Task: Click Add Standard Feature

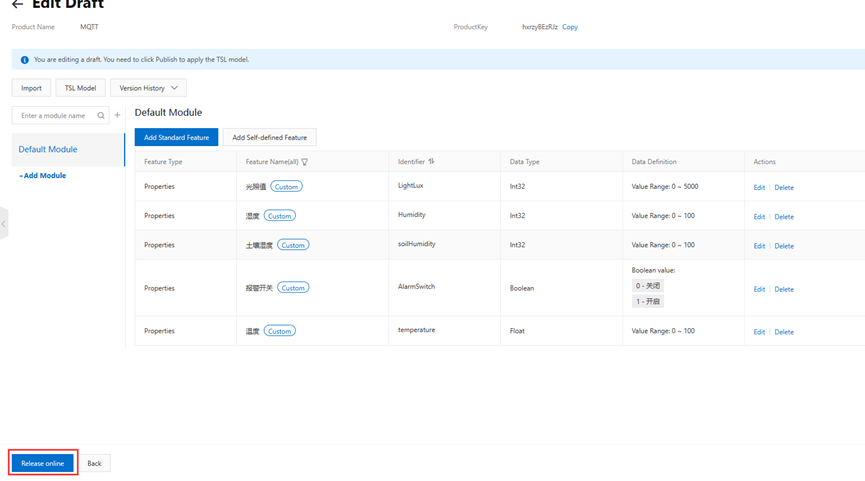Action: click(177, 137)
